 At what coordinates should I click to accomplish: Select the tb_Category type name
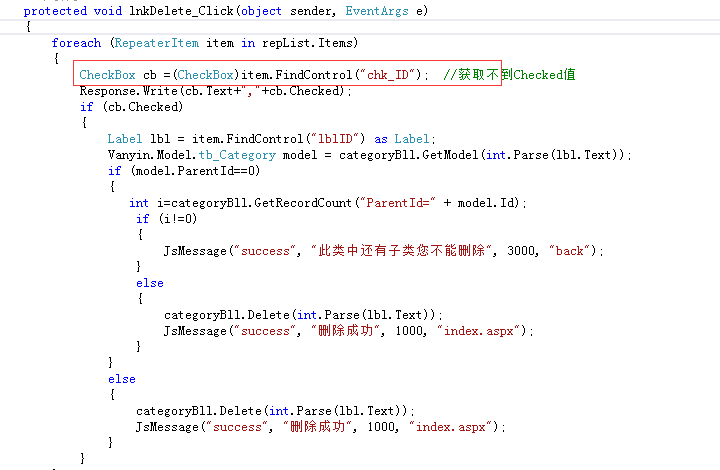pos(237,155)
